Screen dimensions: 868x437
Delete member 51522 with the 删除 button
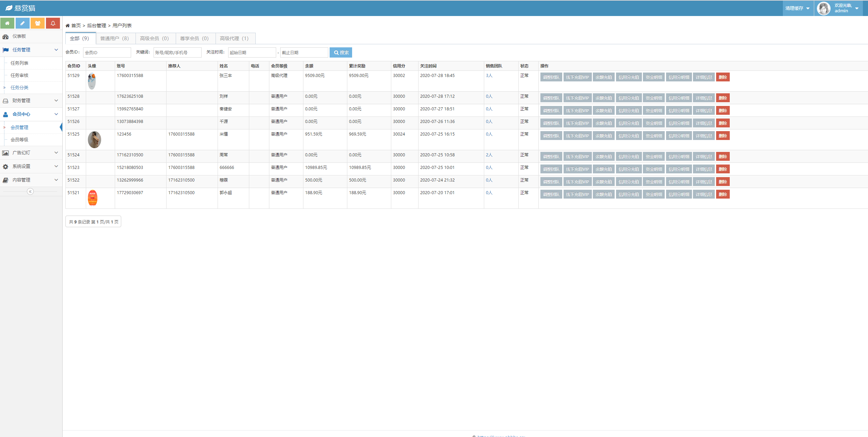[x=723, y=182]
